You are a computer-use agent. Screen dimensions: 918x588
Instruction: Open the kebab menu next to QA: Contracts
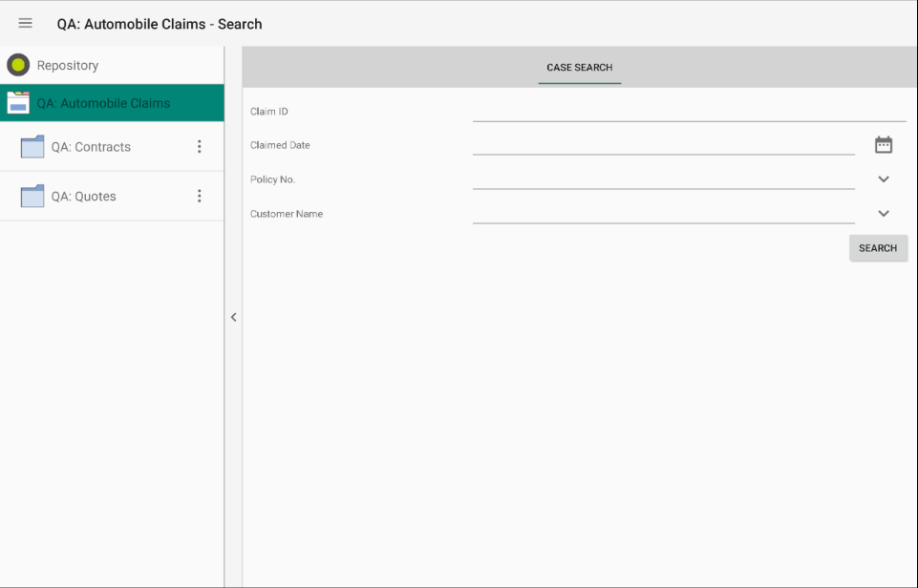[199, 146]
